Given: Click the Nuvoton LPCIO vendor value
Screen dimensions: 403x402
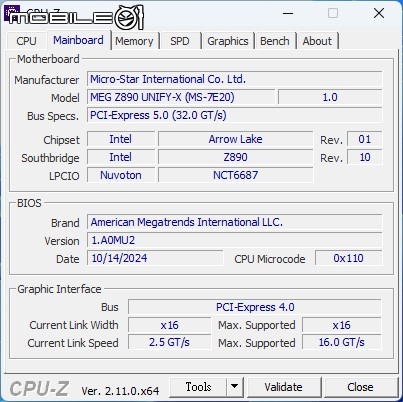Looking at the screenshot, I should (121, 175).
